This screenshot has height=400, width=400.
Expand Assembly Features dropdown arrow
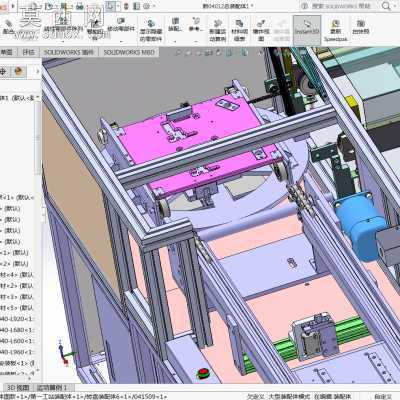[x=175, y=41]
